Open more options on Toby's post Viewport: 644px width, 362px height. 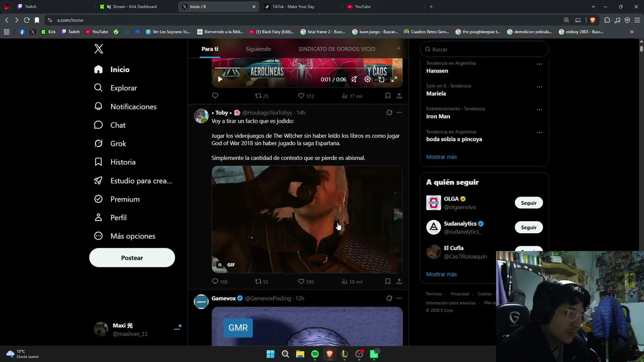point(399,113)
